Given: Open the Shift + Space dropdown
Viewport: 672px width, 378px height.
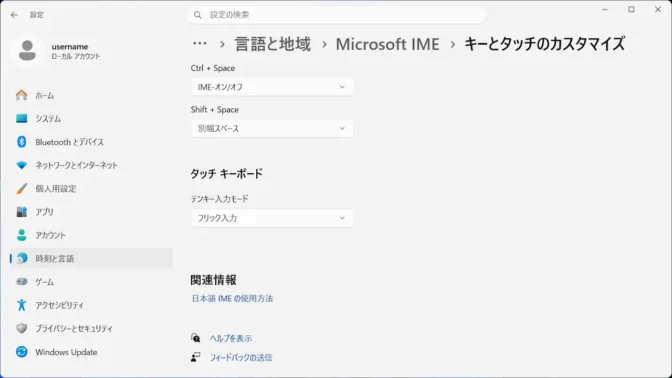Looking at the screenshot, I should (272, 129).
